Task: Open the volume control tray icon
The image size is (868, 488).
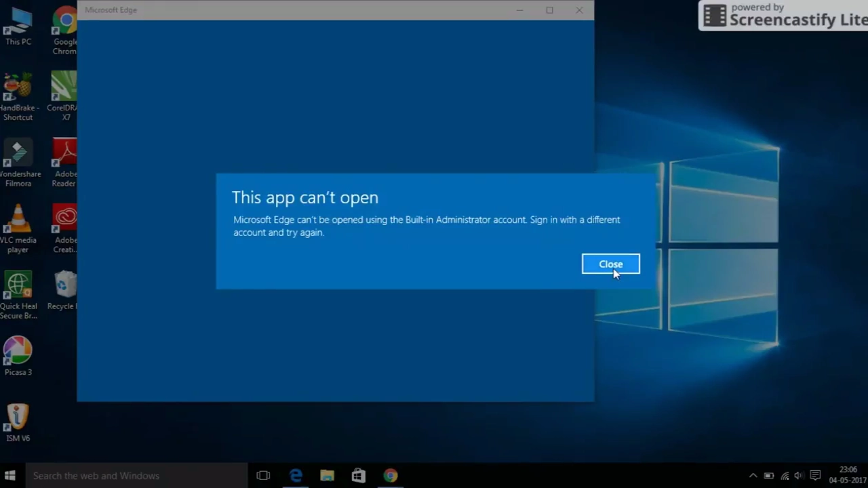Action: (799, 476)
